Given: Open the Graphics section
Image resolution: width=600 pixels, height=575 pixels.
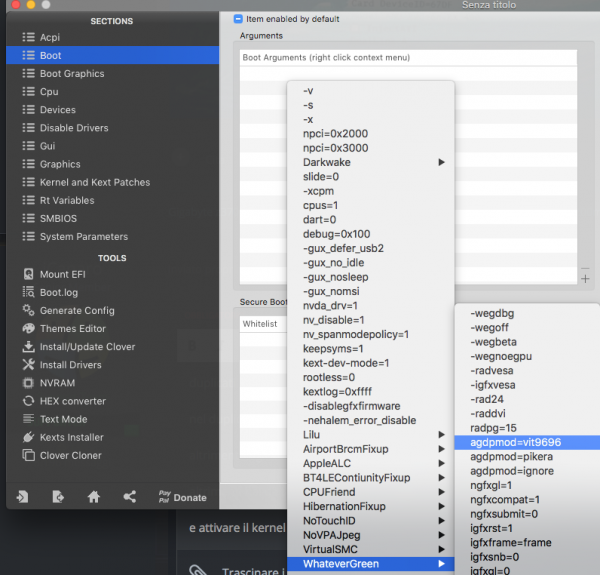Looking at the screenshot, I should pos(112,164).
